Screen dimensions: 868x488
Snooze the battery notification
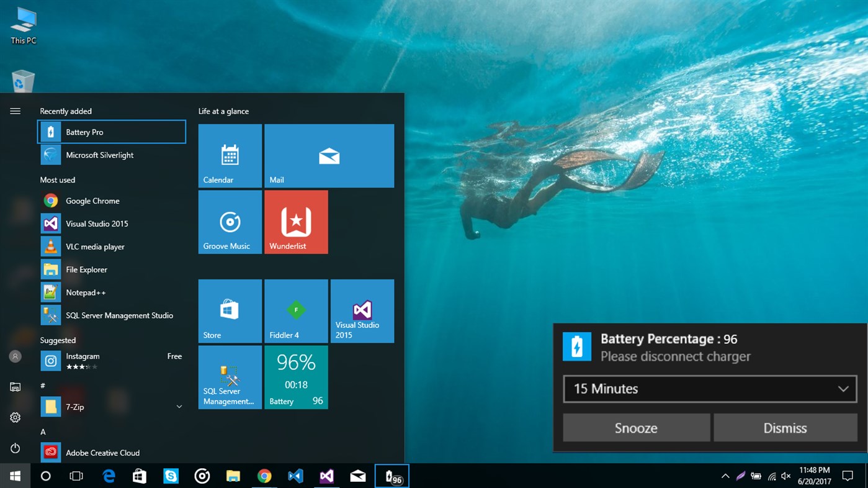coord(636,427)
